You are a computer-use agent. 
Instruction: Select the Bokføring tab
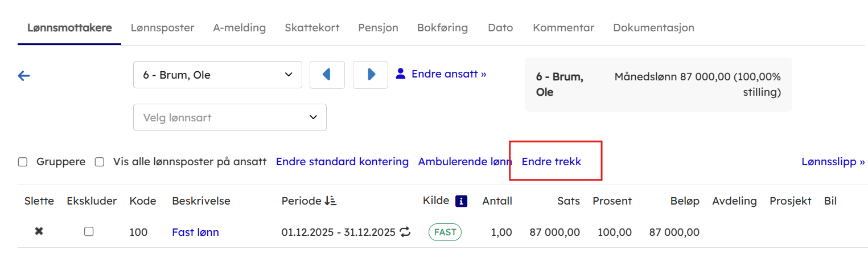[442, 28]
